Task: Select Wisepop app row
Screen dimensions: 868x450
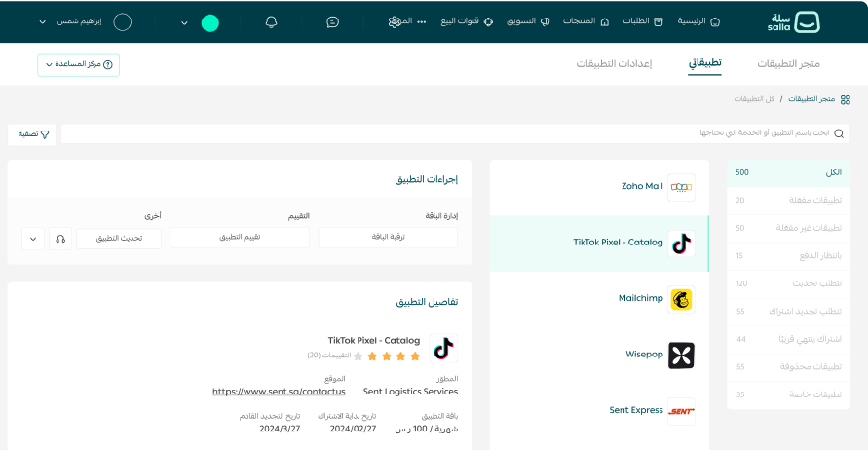Action: (599, 356)
